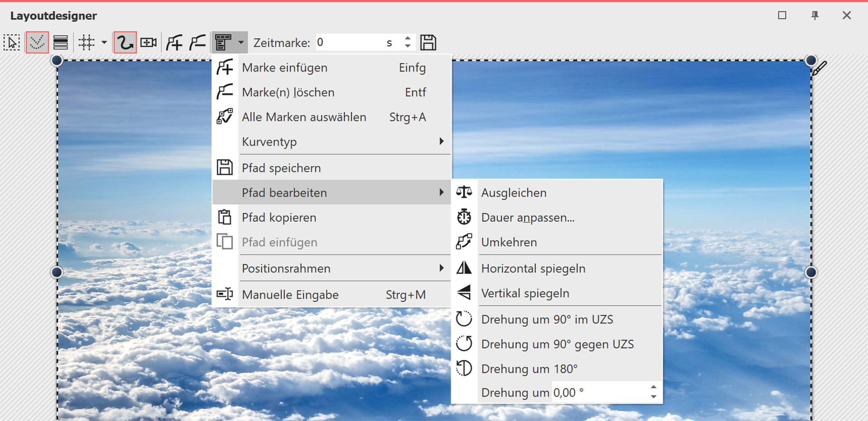Image resolution: width=868 pixels, height=421 pixels.
Task: Click the insert marker toolbar icon
Action: coord(175,42)
